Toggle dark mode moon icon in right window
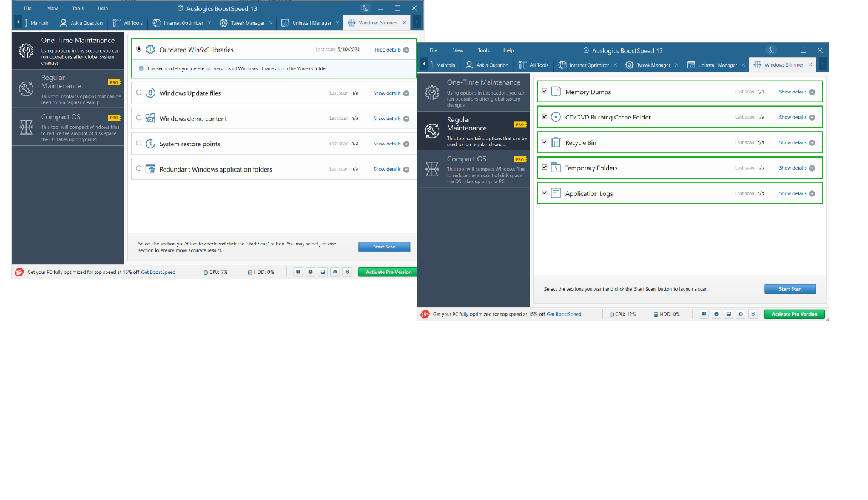 coord(771,50)
